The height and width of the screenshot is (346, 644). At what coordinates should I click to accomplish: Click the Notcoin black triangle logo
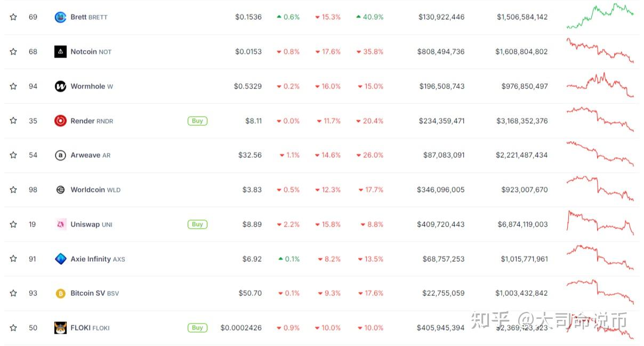click(60, 52)
